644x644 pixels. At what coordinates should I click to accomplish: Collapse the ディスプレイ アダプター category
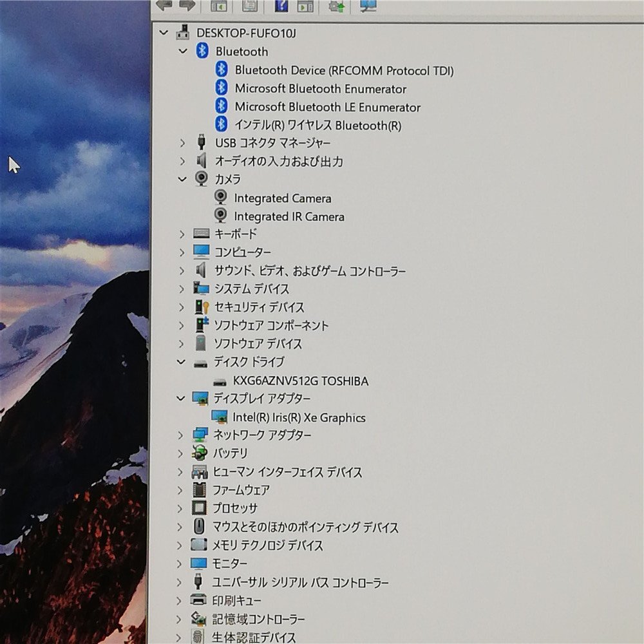[x=181, y=398]
